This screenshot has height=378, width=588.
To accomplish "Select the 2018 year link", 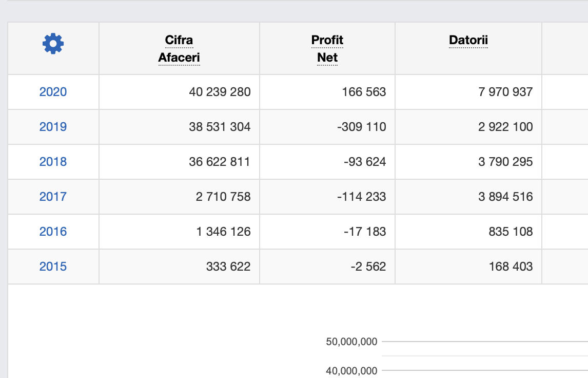I will point(53,162).
